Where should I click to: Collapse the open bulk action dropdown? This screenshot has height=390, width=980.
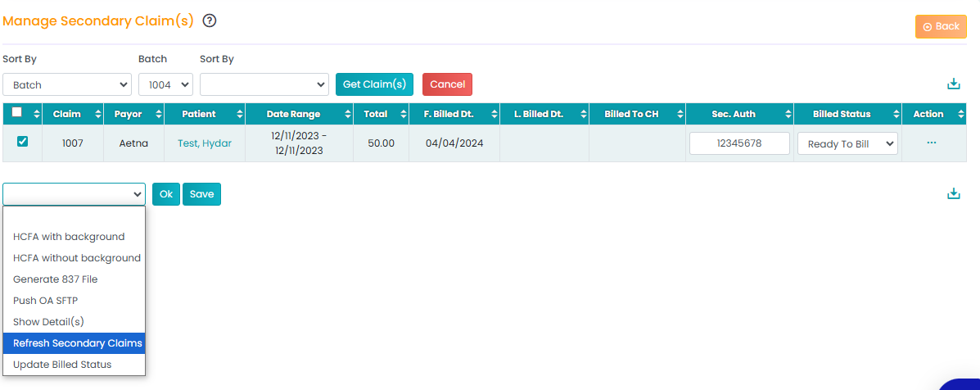tap(74, 194)
